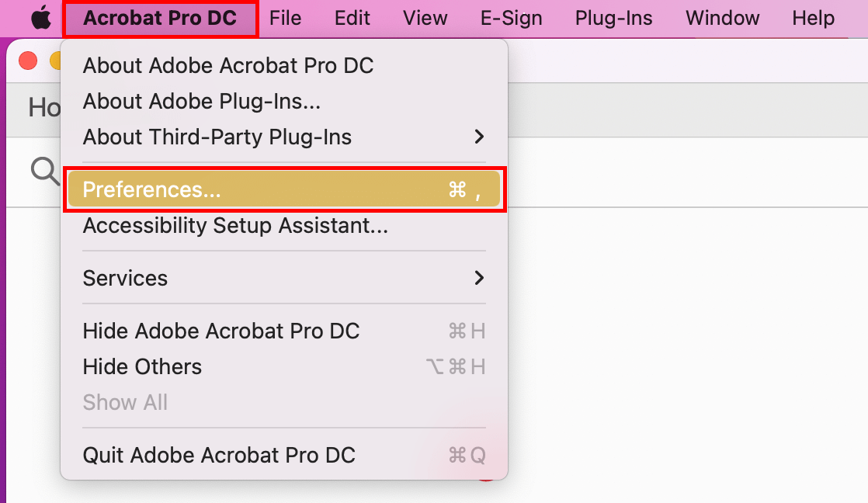The width and height of the screenshot is (868, 503).
Task: Choose About Adobe Plug-Ins entry
Action: [x=202, y=102]
